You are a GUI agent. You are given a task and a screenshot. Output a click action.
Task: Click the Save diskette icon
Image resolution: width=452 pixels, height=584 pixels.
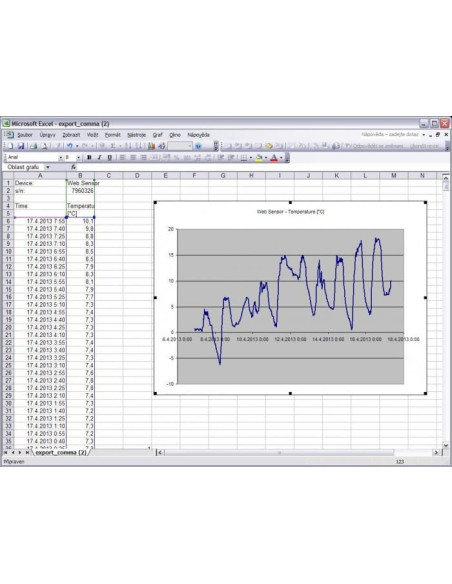pyautogui.click(x=21, y=146)
